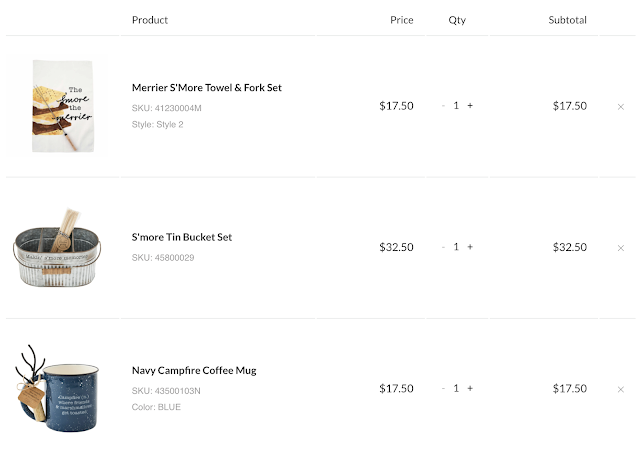Click quantity field for towel & fork set
Viewport: 640px width, 455px height.
[457, 106]
